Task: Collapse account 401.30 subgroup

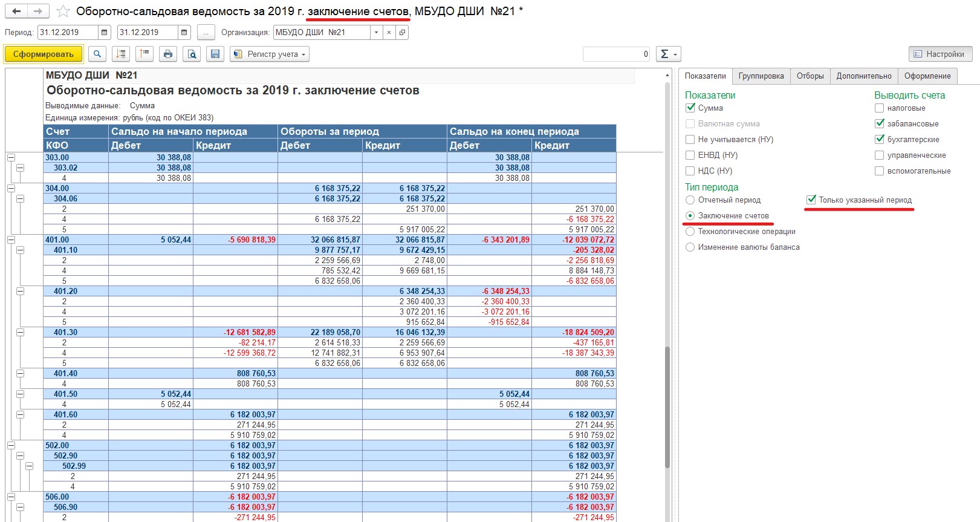Action: pyautogui.click(x=20, y=332)
